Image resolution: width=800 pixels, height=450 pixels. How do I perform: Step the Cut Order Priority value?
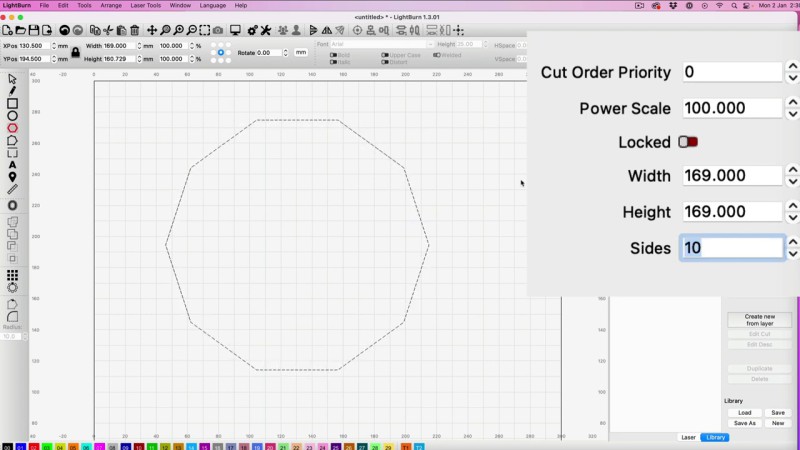pos(792,72)
